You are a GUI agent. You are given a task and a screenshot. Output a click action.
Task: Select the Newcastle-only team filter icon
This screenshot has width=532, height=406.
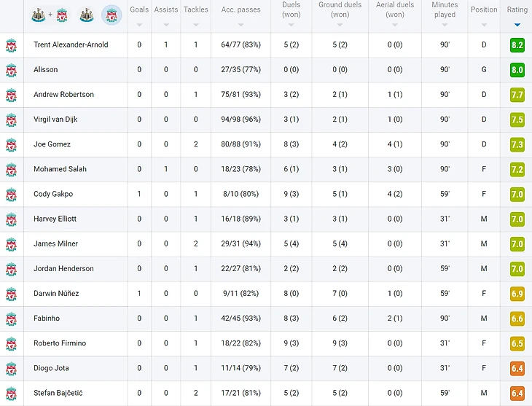click(87, 15)
